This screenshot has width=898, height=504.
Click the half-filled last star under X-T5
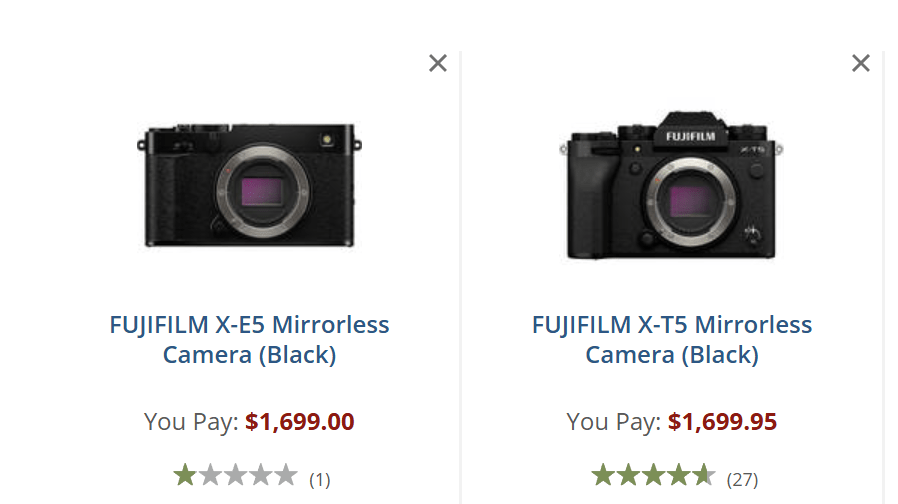click(x=703, y=475)
